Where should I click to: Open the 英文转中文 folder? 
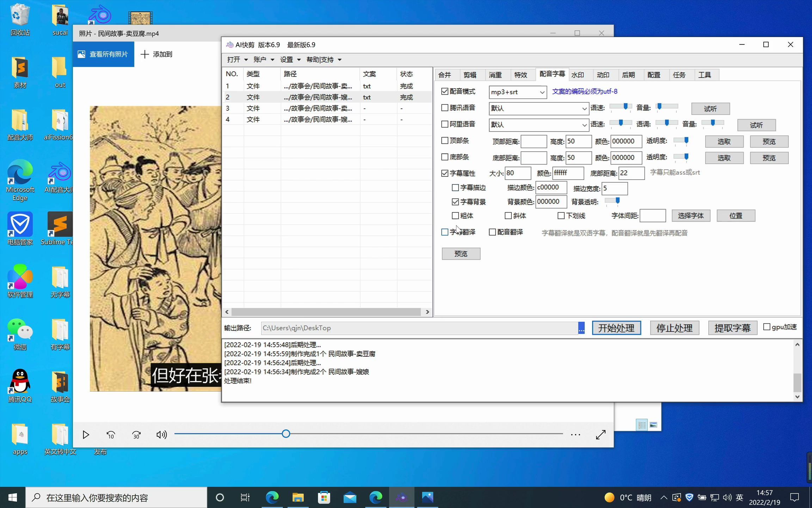pos(60,439)
